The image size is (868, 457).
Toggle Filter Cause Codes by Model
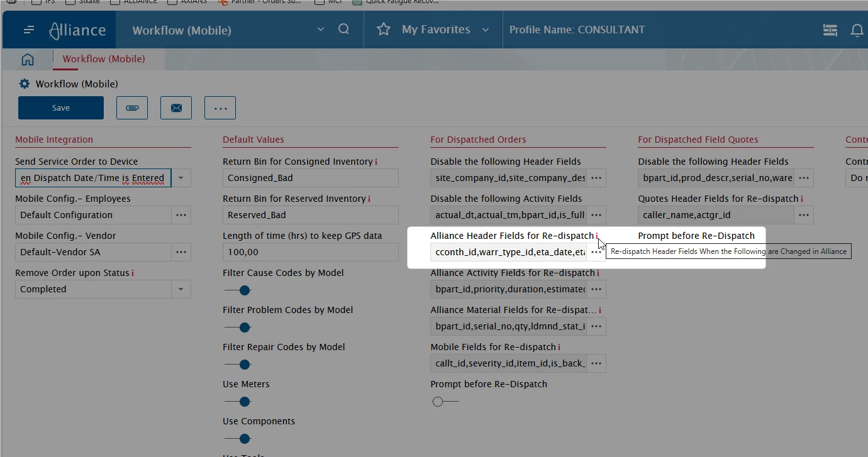click(238, 290)
